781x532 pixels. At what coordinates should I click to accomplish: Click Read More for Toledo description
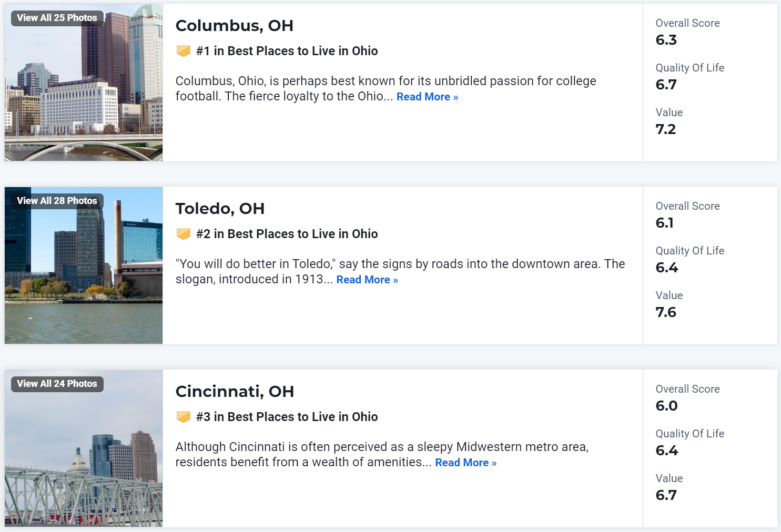367,280
